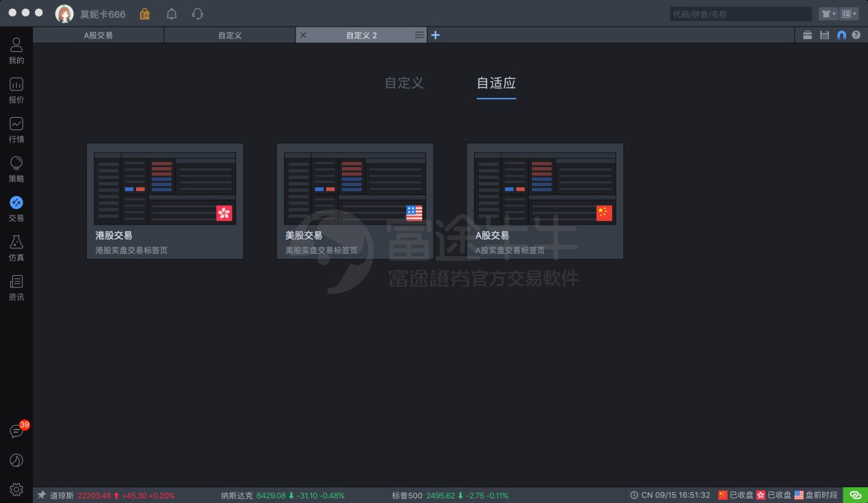Close the 自定义 2 tab
Viewport: 868px width, 503px height.
pyautogui.click(x=304, y=35)
